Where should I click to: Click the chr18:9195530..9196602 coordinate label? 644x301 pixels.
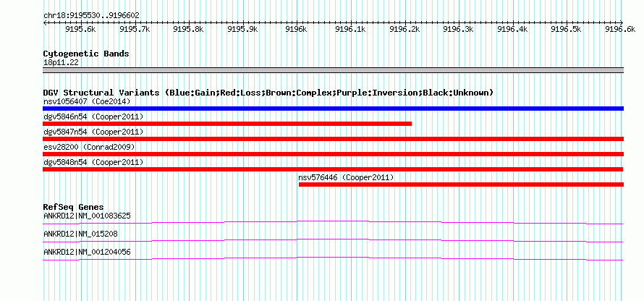click(x=92, y=16)
